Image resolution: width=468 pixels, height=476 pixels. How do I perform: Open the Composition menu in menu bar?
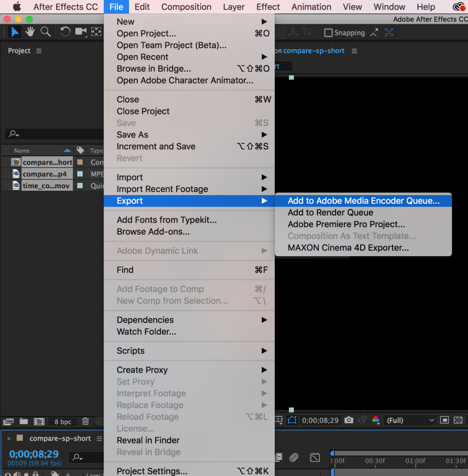(186, 7)
